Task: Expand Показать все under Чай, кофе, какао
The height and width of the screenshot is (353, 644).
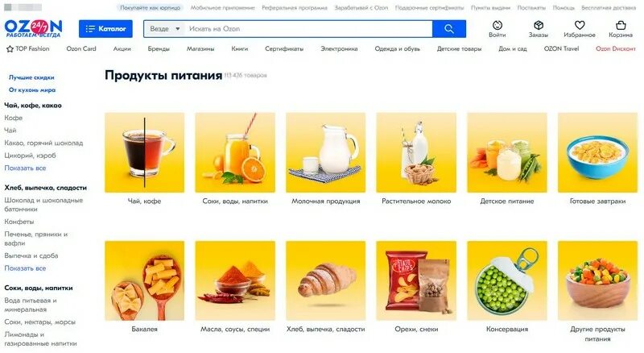Action: click(x=25, y=168)
